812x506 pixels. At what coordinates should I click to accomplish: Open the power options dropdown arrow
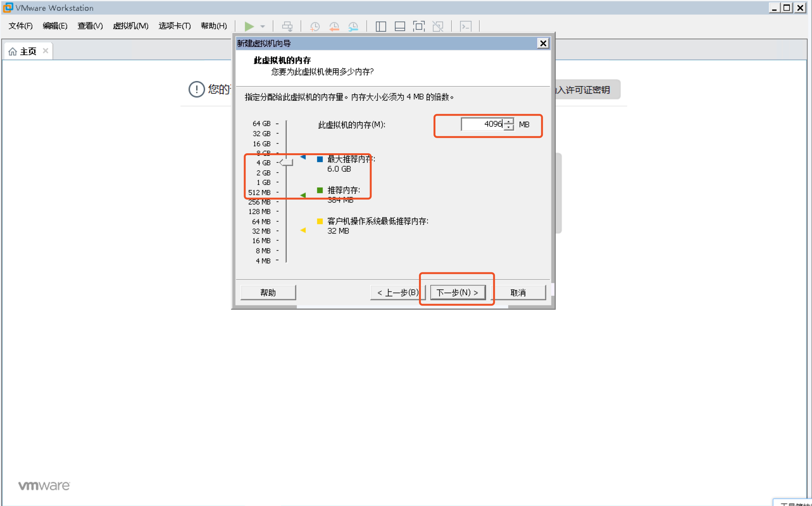pyautogui.click(x=263, y=26)
